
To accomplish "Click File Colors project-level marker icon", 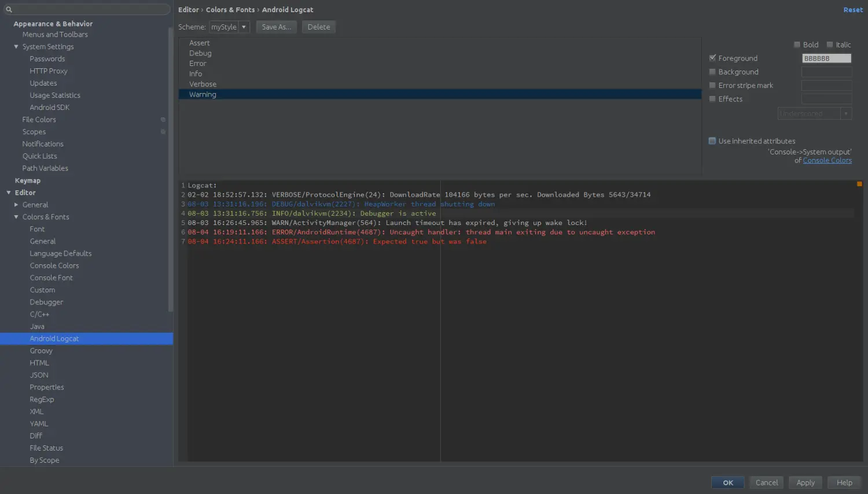I will (x=163, y=120).
